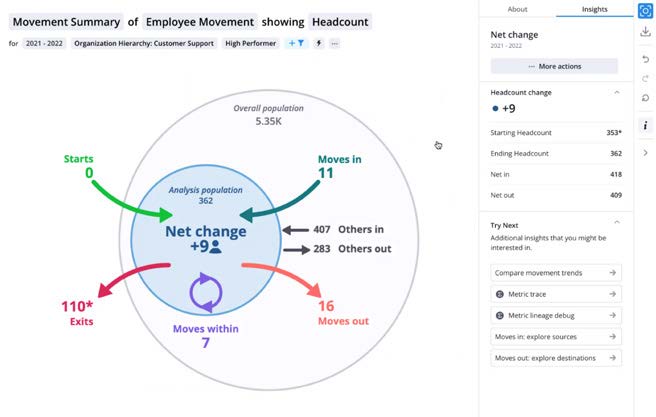The width and height of the screenshot is (656, 417).
Task: Select the Insights tab
Action: (x=594, y=9)
